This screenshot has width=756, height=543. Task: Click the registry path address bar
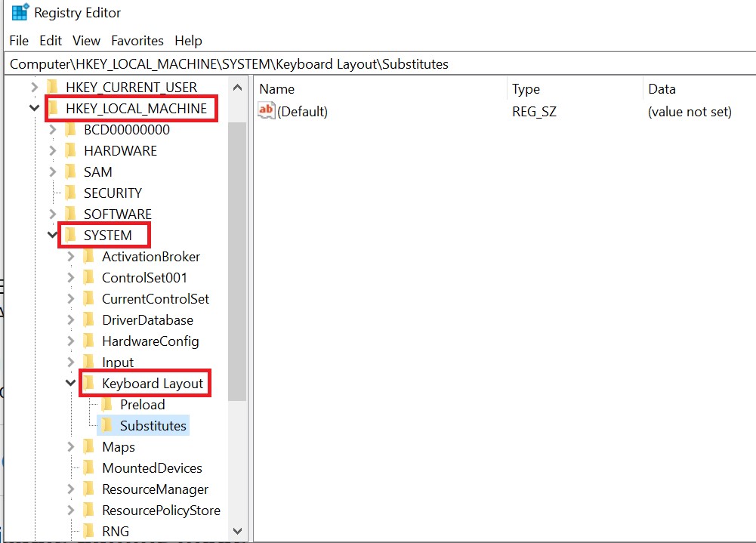(x=381, y=64)
